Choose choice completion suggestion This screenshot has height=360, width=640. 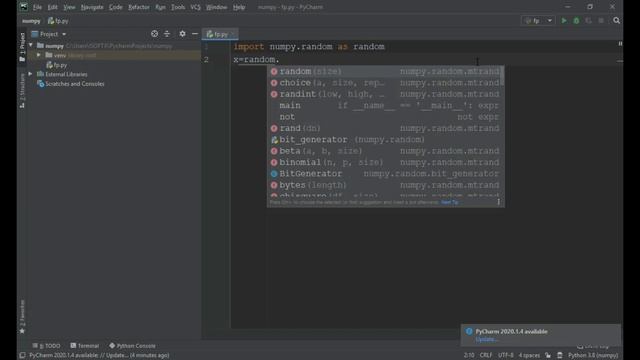[385, 83]
